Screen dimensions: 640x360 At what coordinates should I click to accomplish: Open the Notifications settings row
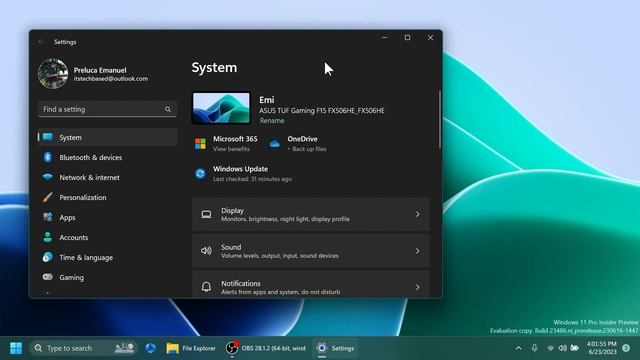pos(311,284)
